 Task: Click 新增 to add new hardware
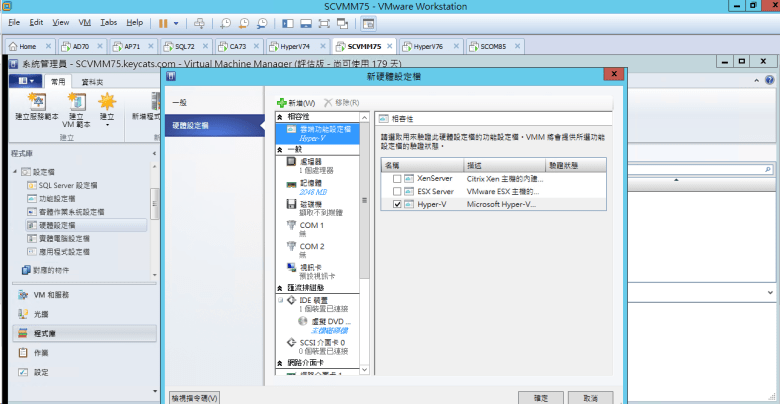pos(297,103)
